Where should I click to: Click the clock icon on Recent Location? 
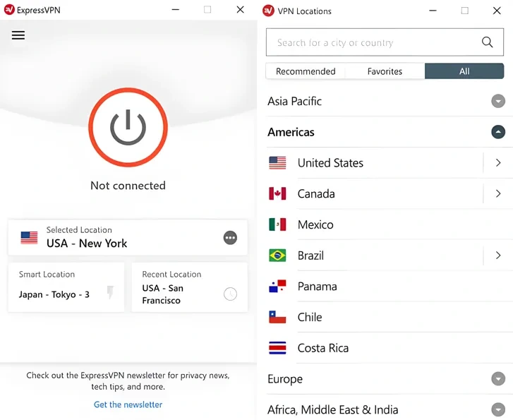pyautogui.click(x=230, y=294)
